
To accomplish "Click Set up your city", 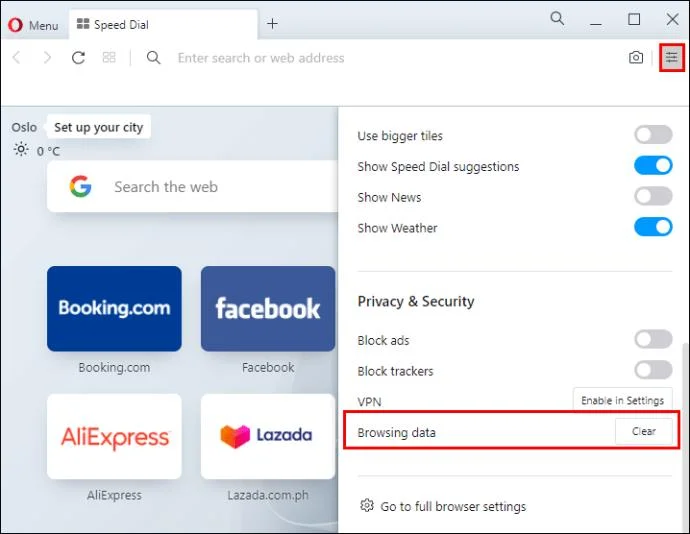I will point(99,127).
